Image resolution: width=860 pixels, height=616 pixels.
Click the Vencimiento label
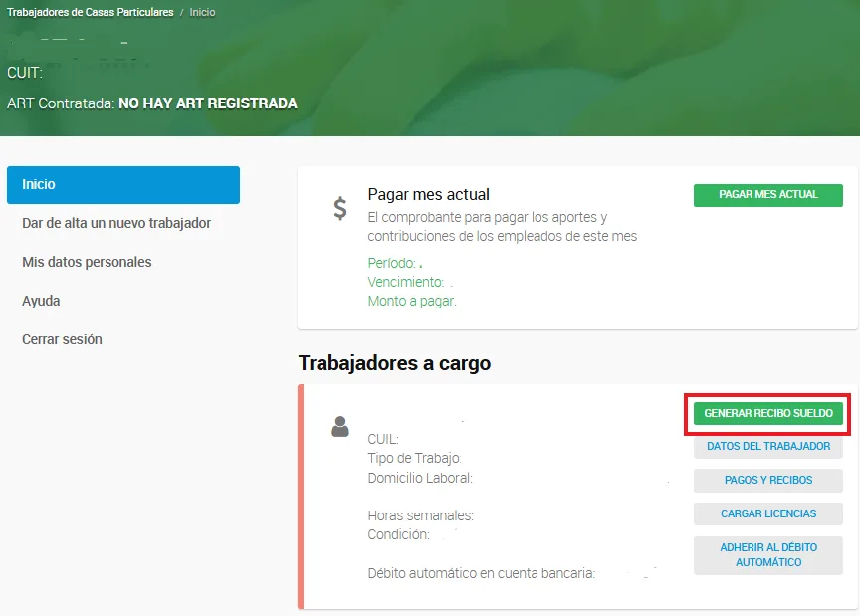click(x=406, y=282)
